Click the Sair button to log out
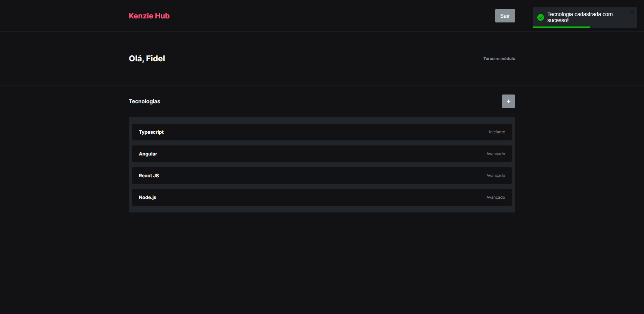644x314 pixels. coord(505,15)
